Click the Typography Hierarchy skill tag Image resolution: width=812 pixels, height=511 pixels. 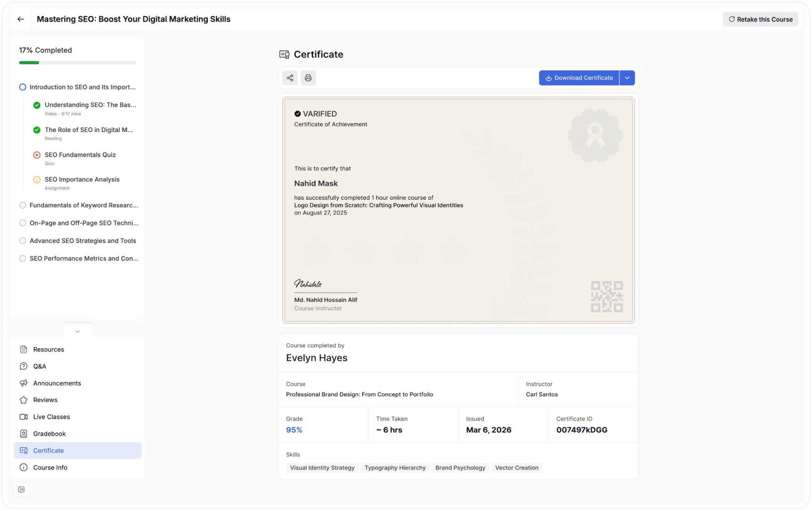395,468
